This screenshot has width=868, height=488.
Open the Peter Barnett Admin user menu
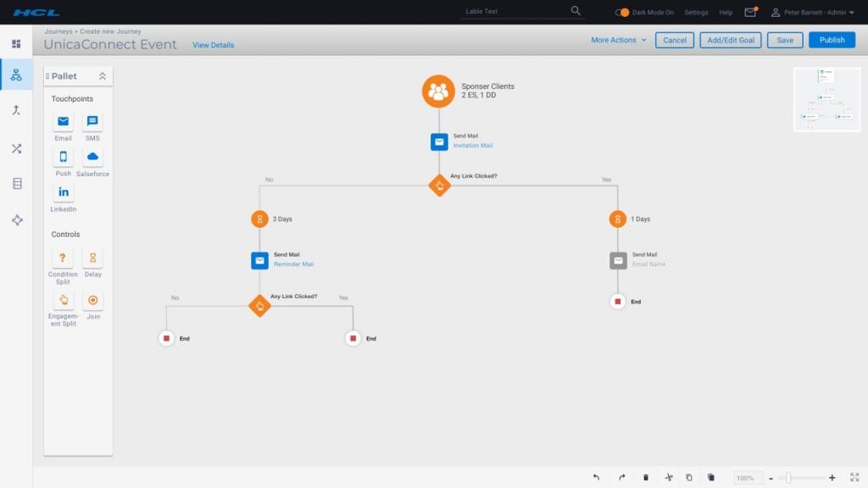(813, 12)
